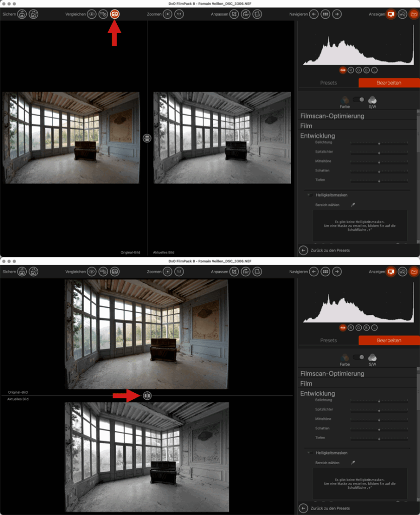Click the Belichtung slider in upper window

379,143
